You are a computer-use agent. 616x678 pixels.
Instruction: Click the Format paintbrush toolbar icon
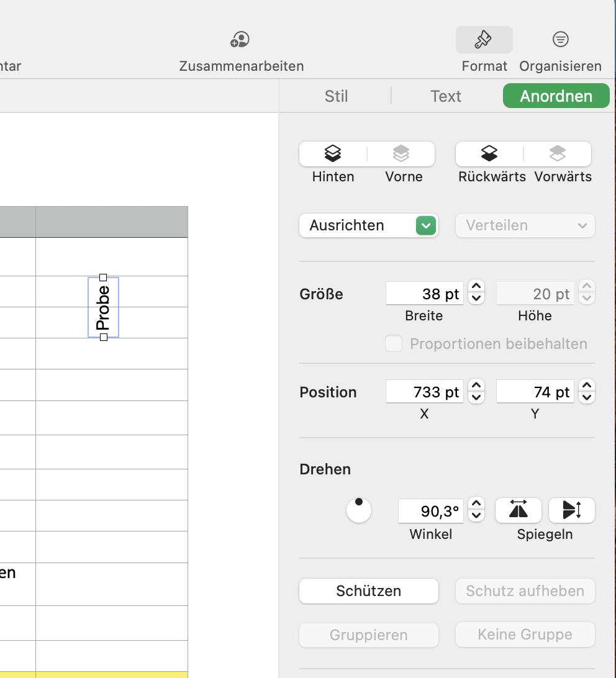(484, 40)
